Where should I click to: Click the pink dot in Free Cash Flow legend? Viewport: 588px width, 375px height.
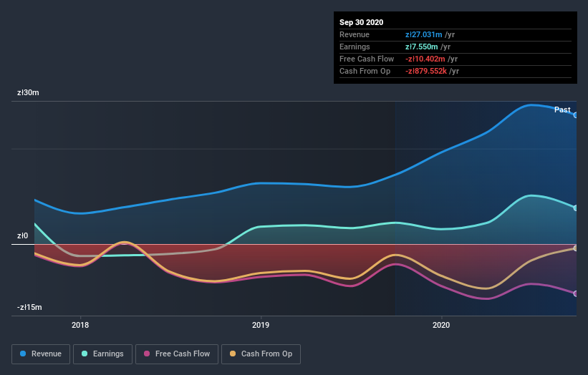(x=147, y=354)
